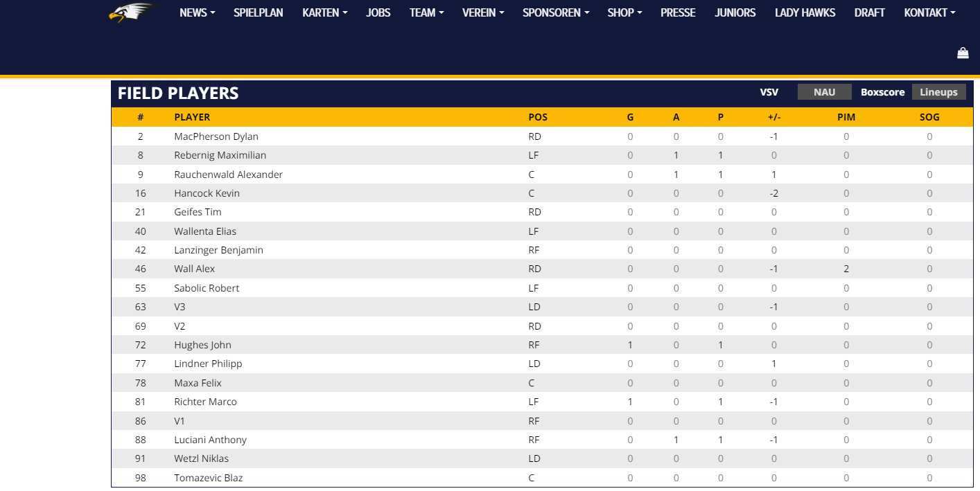Screen dimensions: 980x491
Task: Expand the SHOP dropdown menu
Action: [x=624, y=12]
